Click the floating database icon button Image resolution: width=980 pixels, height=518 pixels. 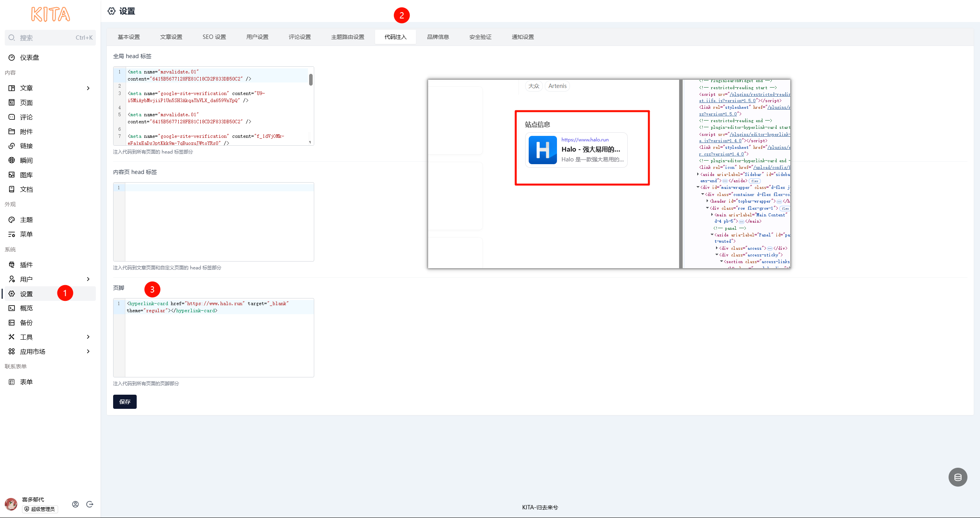pos(958,477)
